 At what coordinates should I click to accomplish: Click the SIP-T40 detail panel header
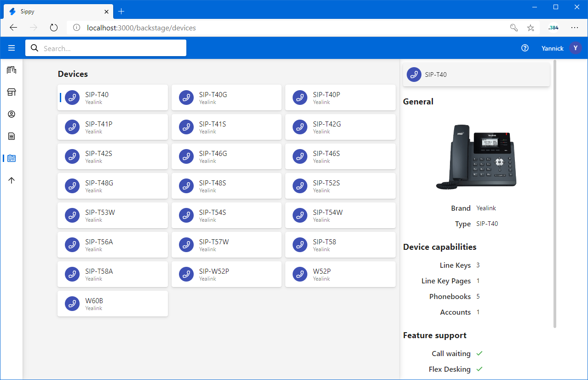point(476,75)
